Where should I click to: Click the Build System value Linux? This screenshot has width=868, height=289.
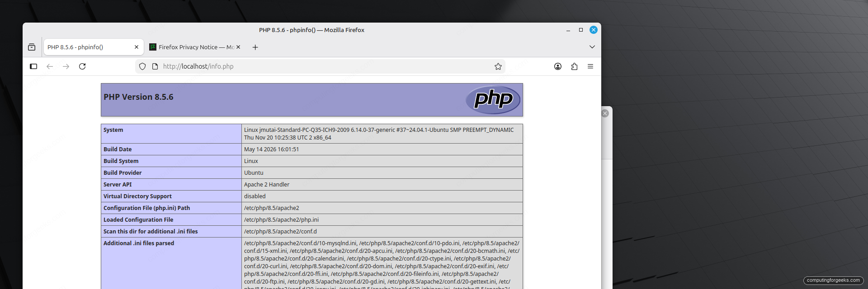[x=251, y=161]
